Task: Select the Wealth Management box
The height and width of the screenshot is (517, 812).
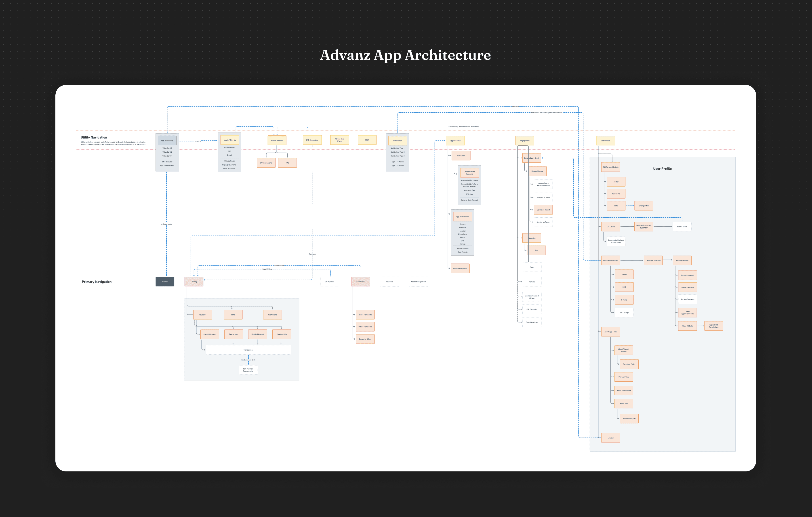Action: (x=418, y=282)
